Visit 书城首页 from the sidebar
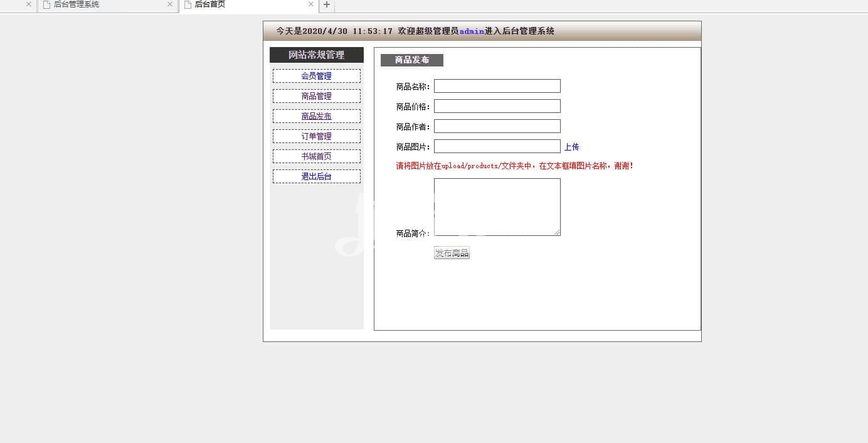Image resolution: width=868 pixels, height=443 pixels. (x=316, y=156)
